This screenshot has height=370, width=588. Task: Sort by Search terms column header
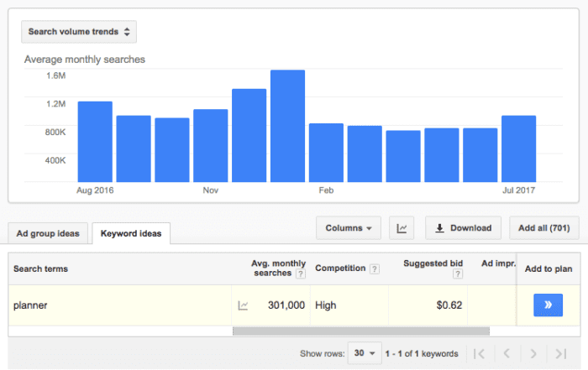coord(41,268)
